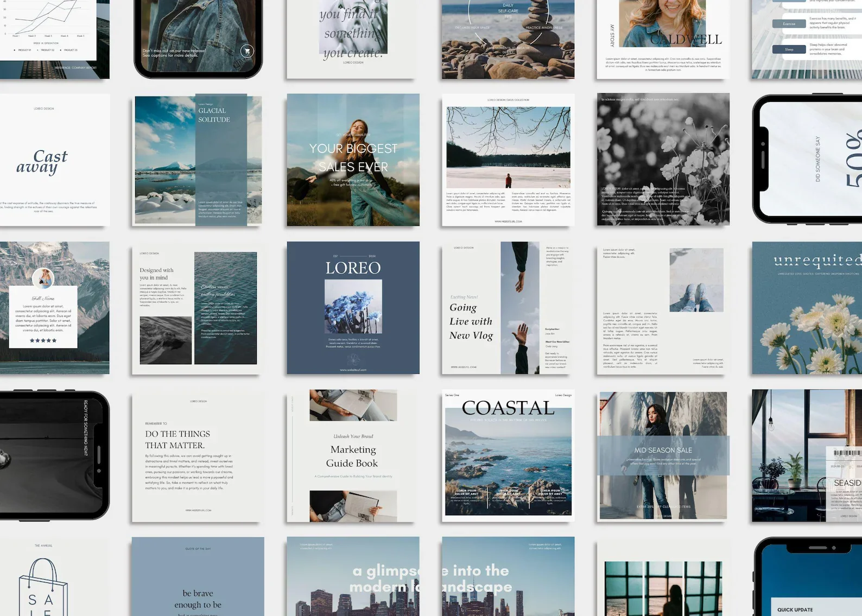Open the Cast away template card
The image size is (862, 616).
point(55,160)
